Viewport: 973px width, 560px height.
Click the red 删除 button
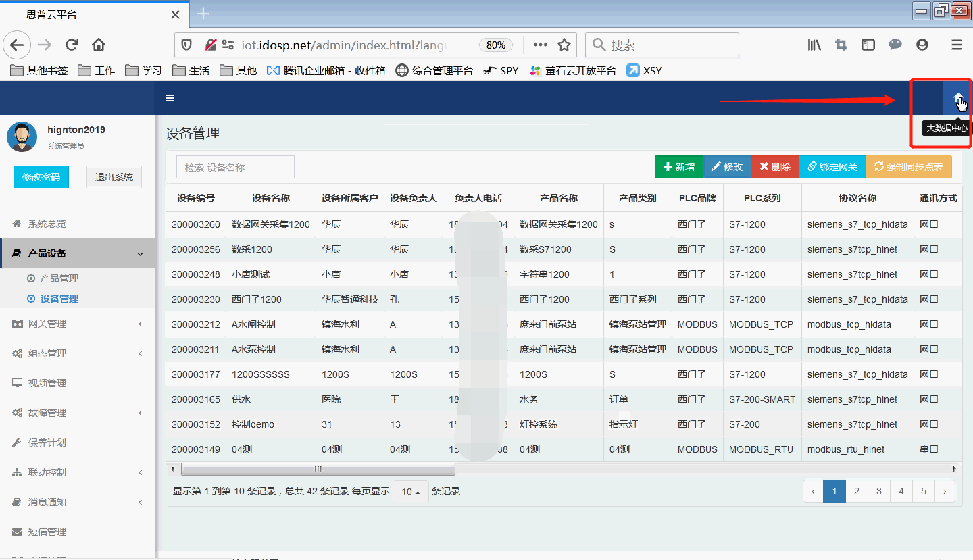[x=774, y=167]
